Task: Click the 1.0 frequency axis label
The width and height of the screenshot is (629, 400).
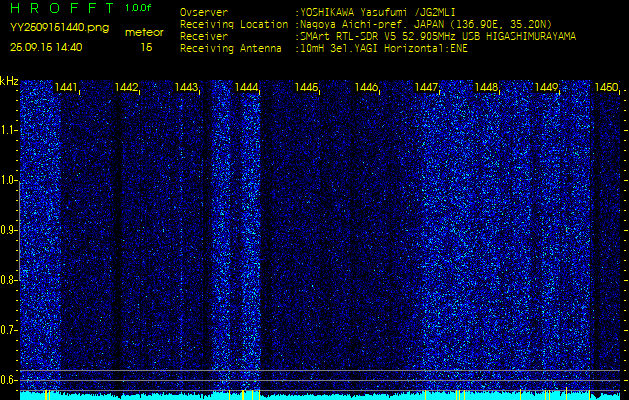Action: click(8, 180)
